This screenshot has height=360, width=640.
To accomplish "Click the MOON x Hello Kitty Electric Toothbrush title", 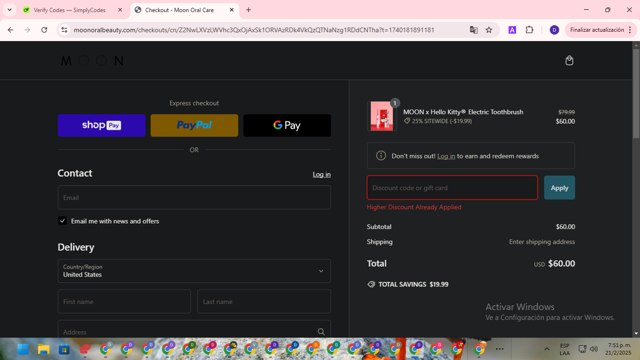I will (463, 112).
